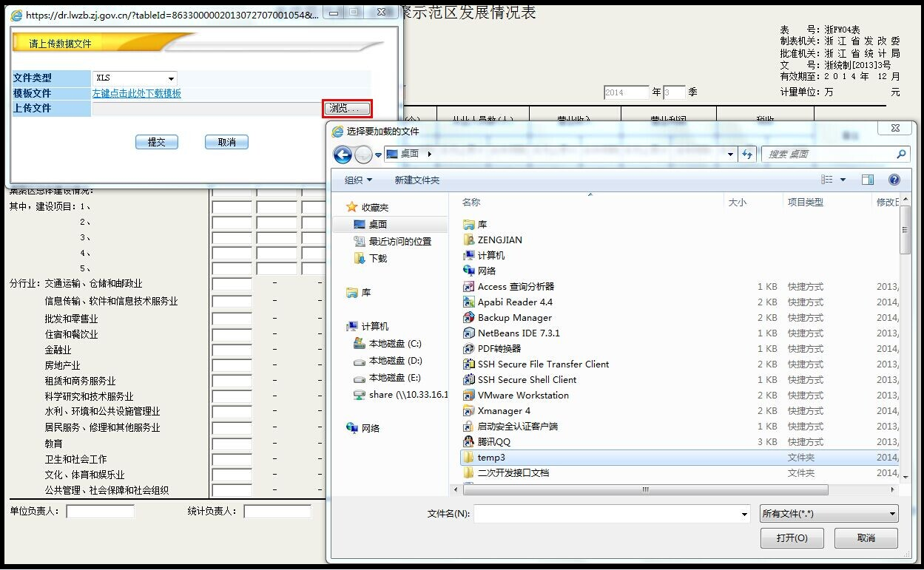The height and width of the screenshot is (570, 924).
Task: Click the 文件名(N) input field
Action: click(x=606, y=514)
